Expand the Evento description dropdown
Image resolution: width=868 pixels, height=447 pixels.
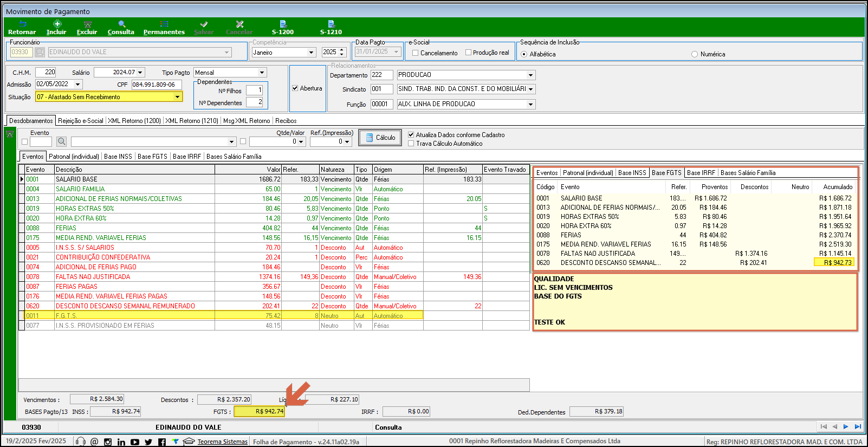pyautogui.click(x=232, y=141)
